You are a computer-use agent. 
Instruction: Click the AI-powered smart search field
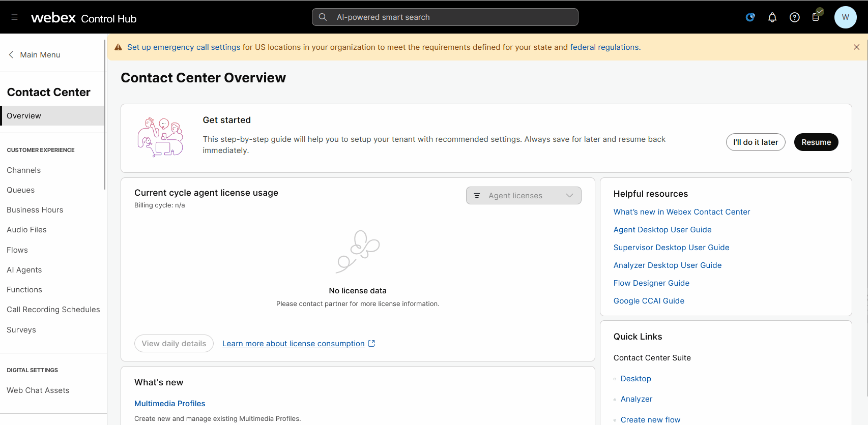(445, 17)
